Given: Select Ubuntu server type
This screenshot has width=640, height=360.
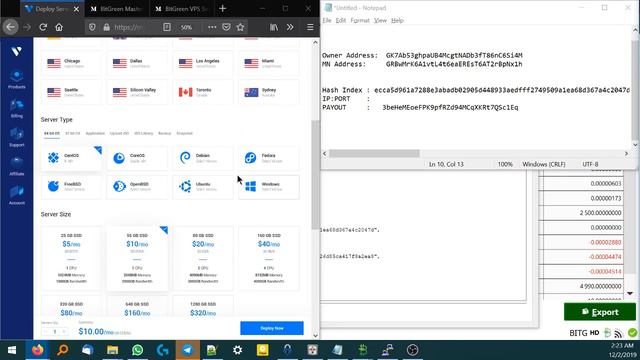Looking at the screenshot, I should point(203,187).
